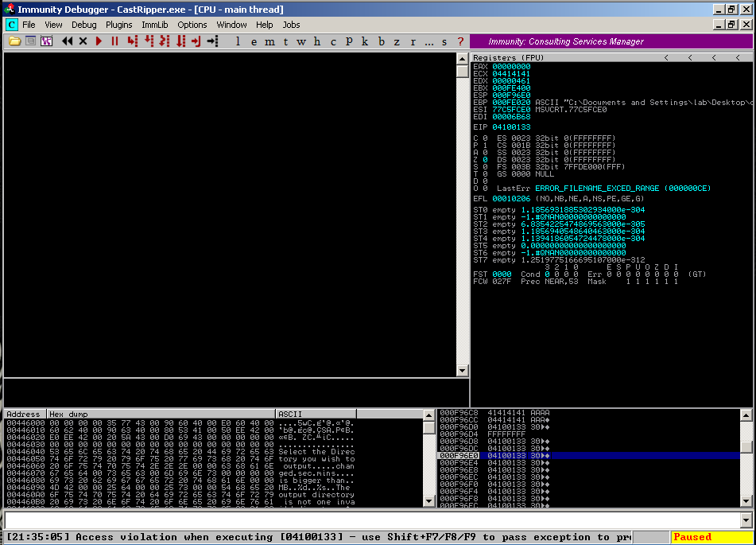Image resolution: width=756 pixels, height=545 pixels.
Task: Close program with the X toolbar icon
Action: (83, 41)
